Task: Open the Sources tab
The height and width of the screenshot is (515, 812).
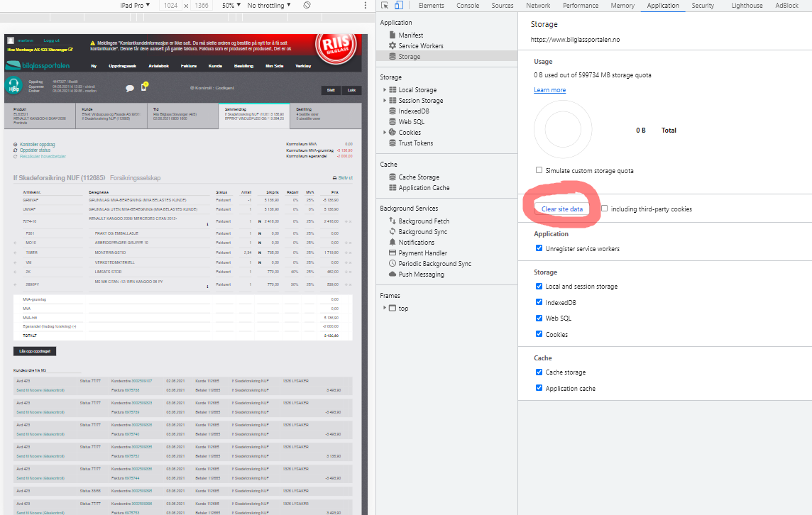Action: (x=503, y=5)
